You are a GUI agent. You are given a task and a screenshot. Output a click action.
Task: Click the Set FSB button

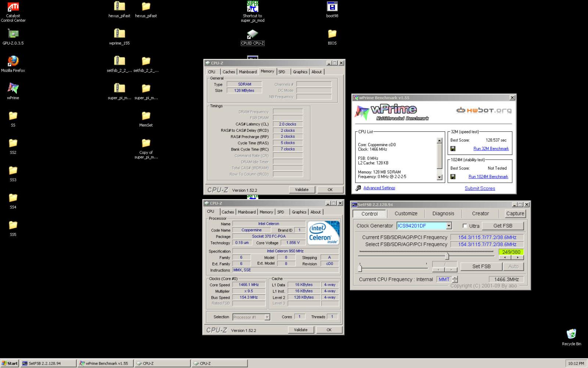(481, 266)
